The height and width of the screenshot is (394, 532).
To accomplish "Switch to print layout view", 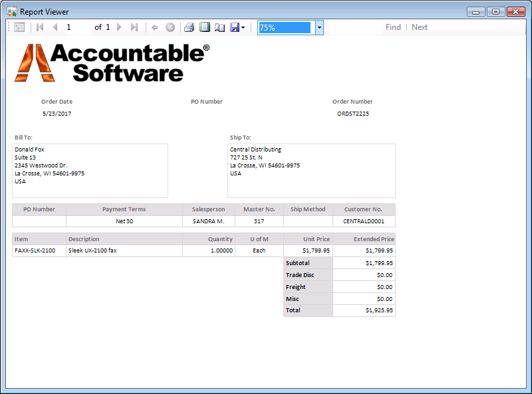I will pos(205,27).
